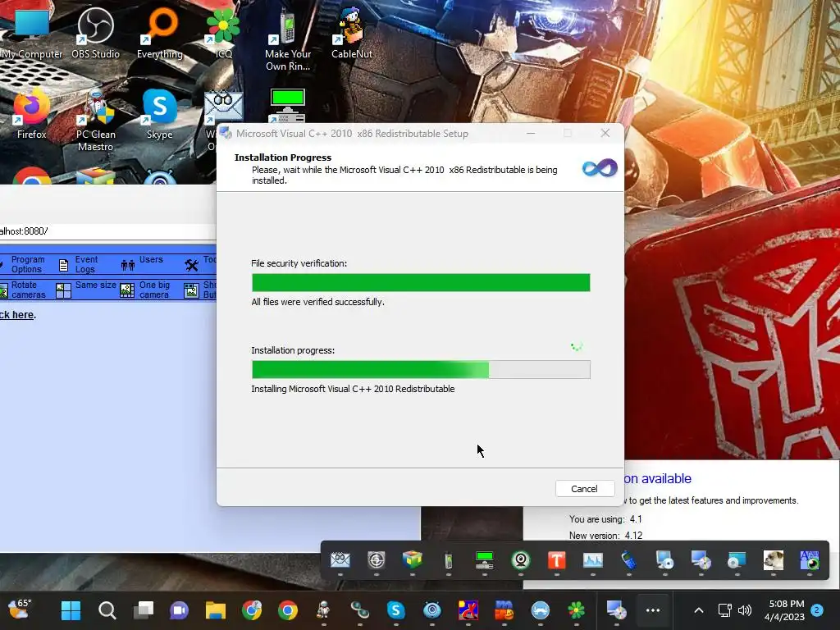Open the red T icon in overflow panel
The width and height of the screenshot is (840, 630).
(x=557, y=560)
